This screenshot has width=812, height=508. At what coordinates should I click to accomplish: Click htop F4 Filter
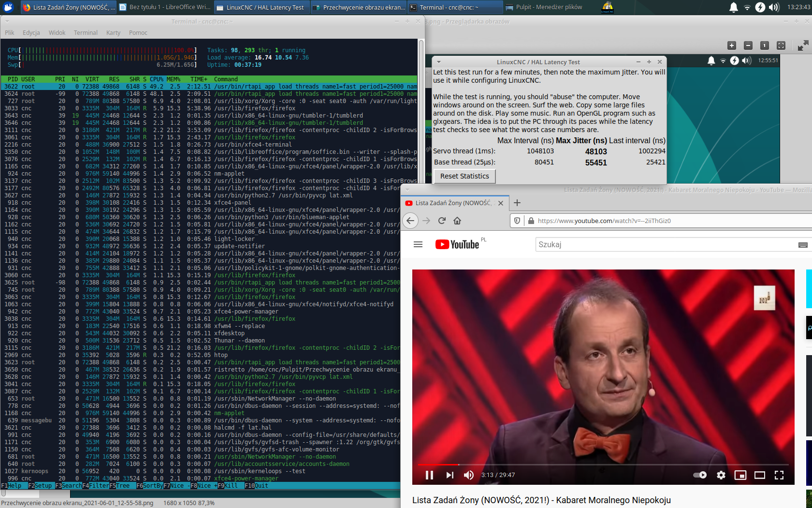[x=96, y=486]
